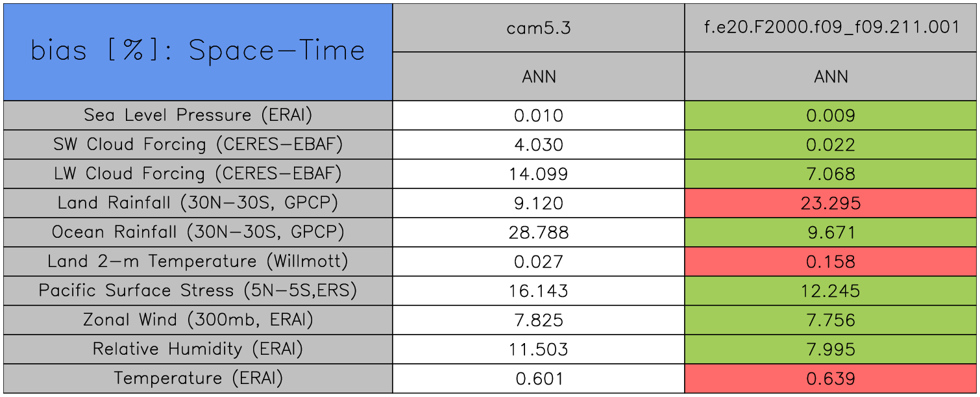Click the red cell showing 23.295
Screen dimensions: 980x397
coord(831,203)
